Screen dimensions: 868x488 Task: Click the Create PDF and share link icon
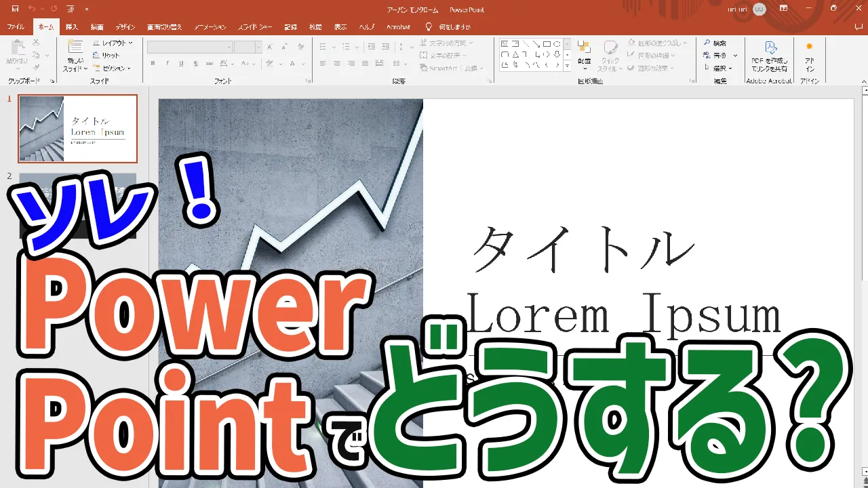770,47
